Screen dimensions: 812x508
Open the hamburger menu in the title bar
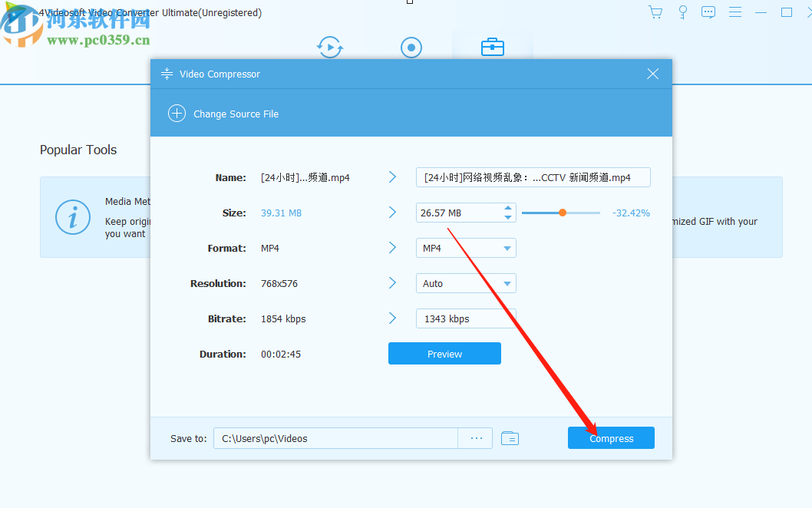pos(734,12)
